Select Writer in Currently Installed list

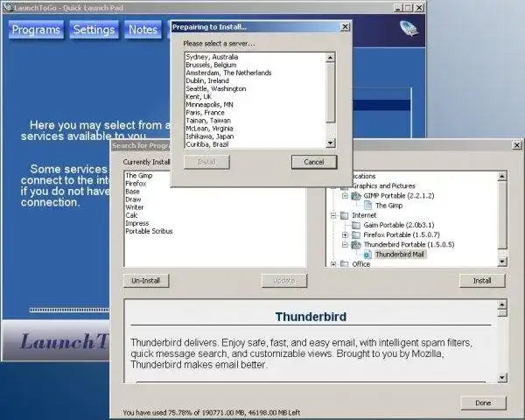[135, 207]
